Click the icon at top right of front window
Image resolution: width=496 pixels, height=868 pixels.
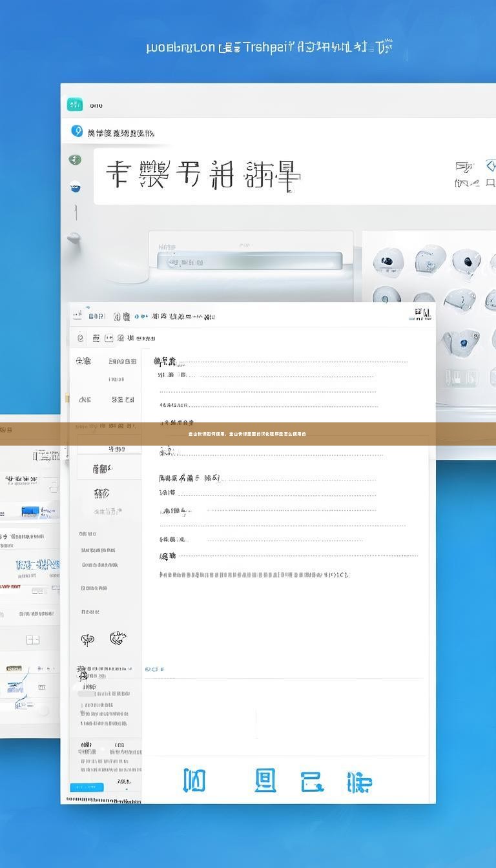422,315
